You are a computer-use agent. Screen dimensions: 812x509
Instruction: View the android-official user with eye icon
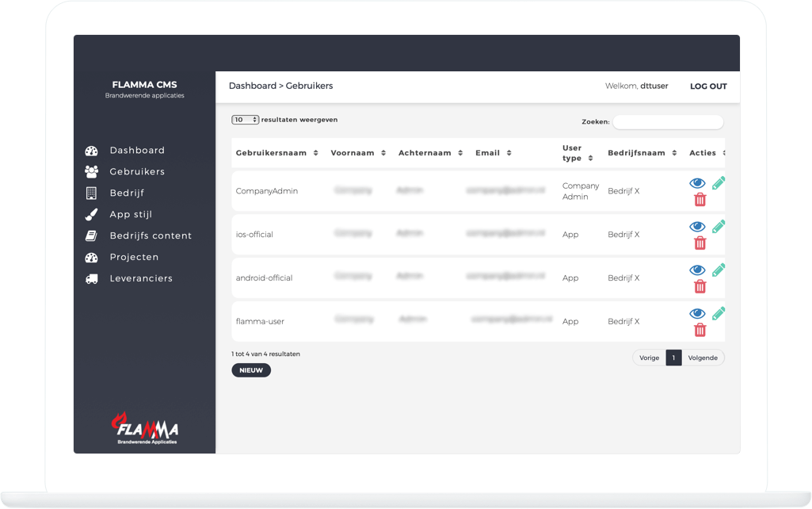coord(698,270)
